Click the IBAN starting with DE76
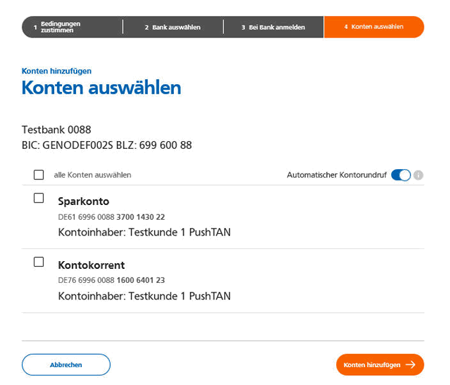This screenshot has height=385, width=450. pyautogui.click(x=111, y=280)
